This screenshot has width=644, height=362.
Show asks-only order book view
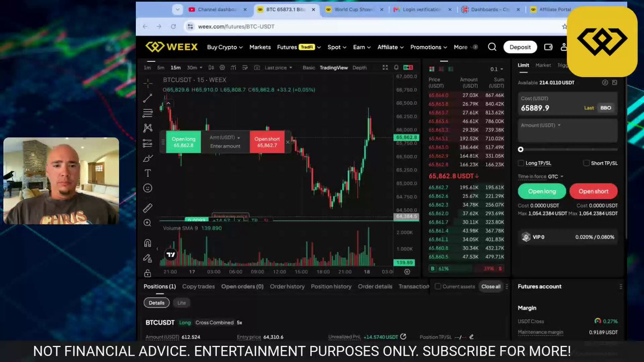point(442,69)
